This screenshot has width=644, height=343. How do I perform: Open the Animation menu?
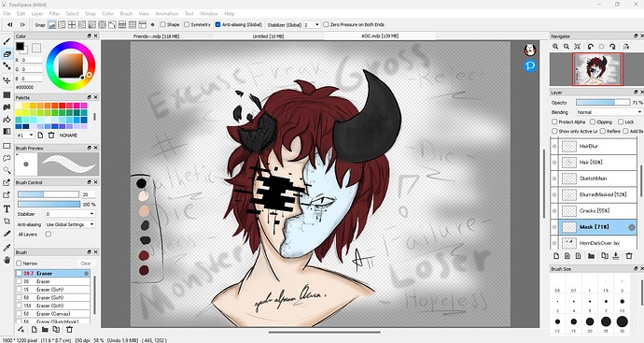point(167,14)
